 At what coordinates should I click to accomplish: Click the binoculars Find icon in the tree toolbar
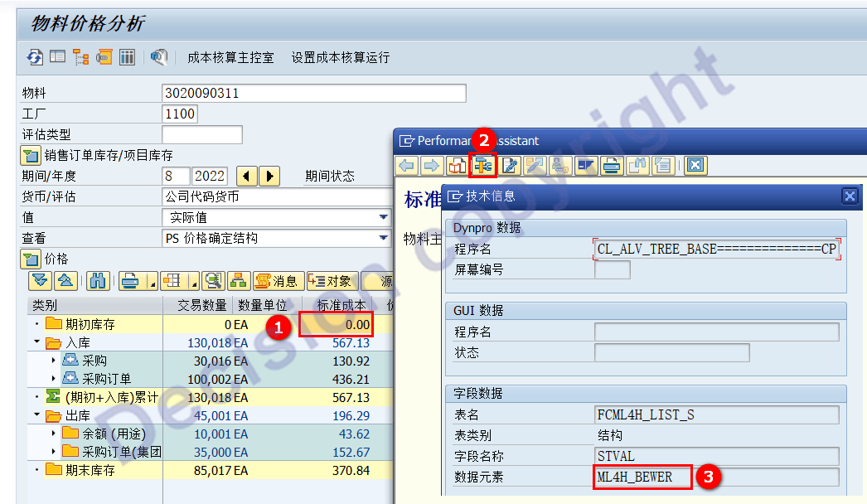click(x=98, y=281)
